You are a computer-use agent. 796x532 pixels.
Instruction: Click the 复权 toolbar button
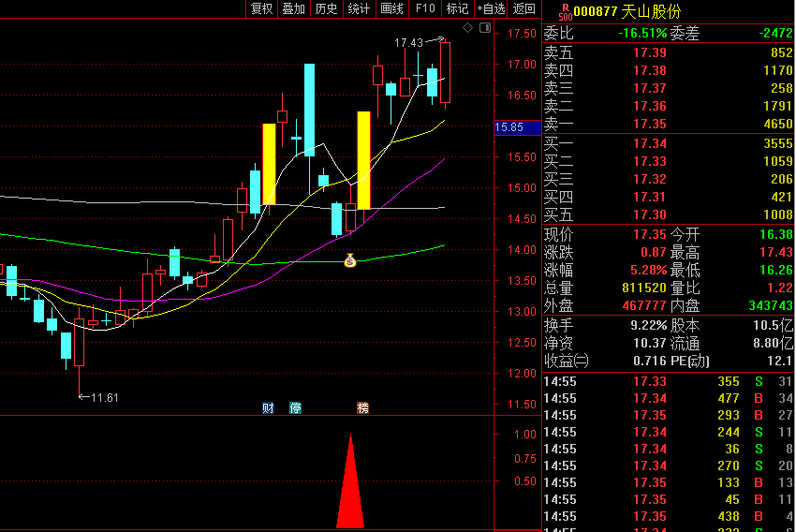click(262, 8)
